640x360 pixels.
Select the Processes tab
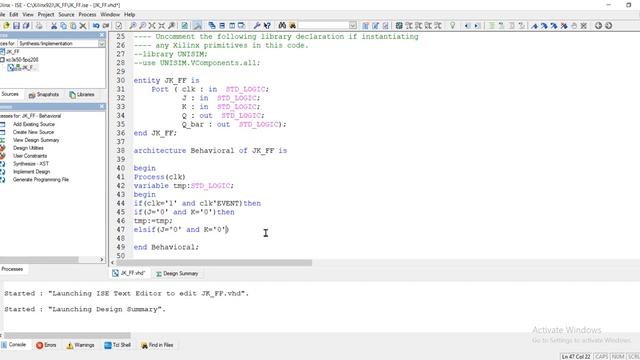point(12,269)
